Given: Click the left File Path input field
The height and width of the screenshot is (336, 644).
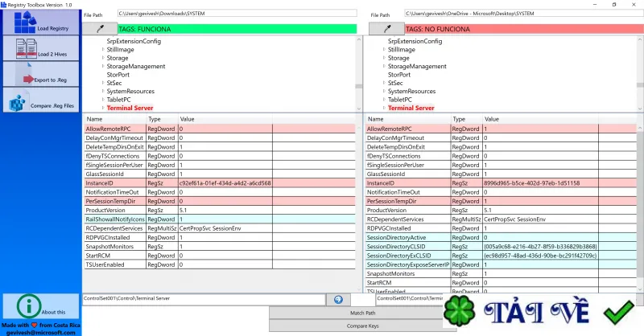Looking at the screenshot, I should [237, 14].
